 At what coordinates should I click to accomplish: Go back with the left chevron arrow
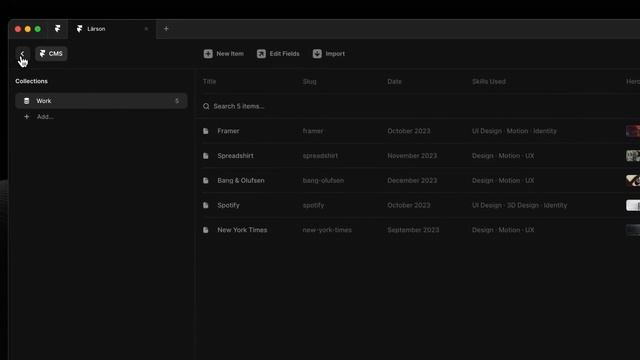coord(22,53)
